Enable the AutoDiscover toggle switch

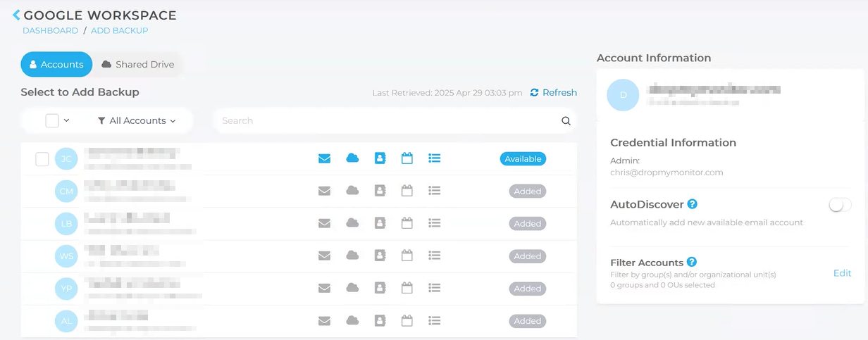(x=840, y=205)
